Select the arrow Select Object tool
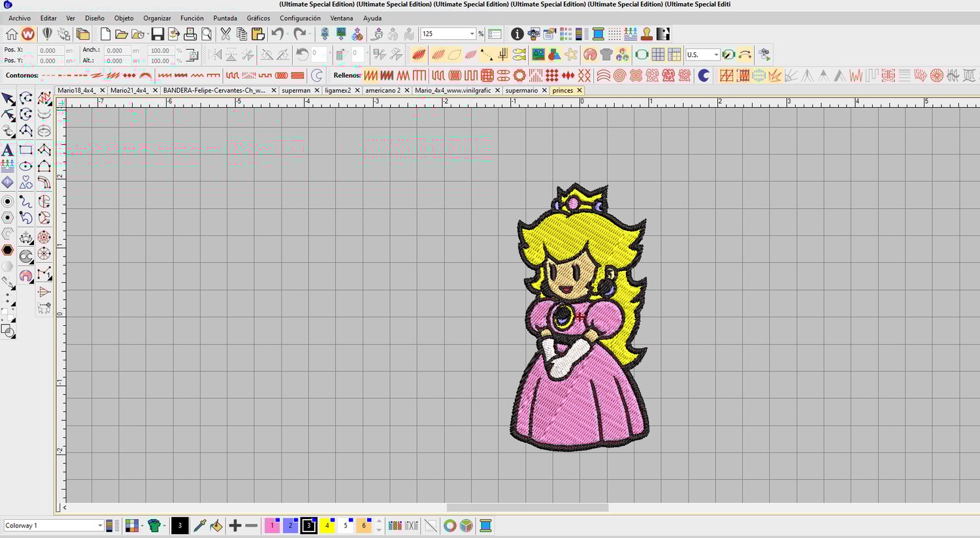The image size is (980, 538). [x=8, y=99]
